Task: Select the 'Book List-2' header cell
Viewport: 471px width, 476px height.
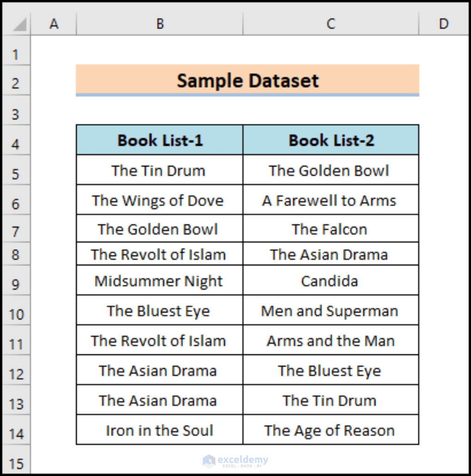Action: coord(330,140)
